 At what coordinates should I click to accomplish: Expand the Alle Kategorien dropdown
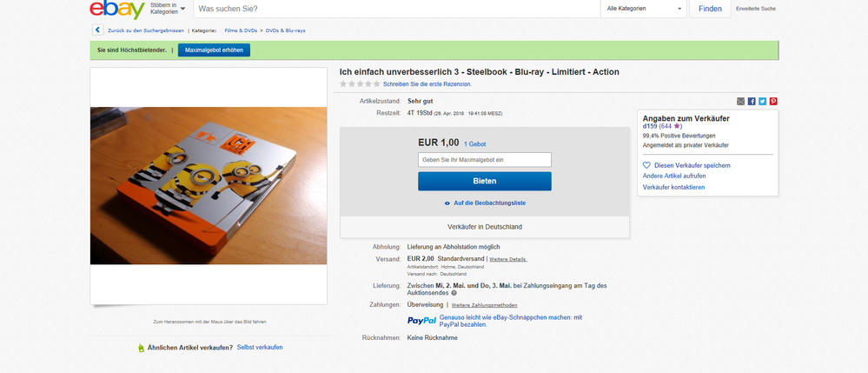tap(644, 9)
